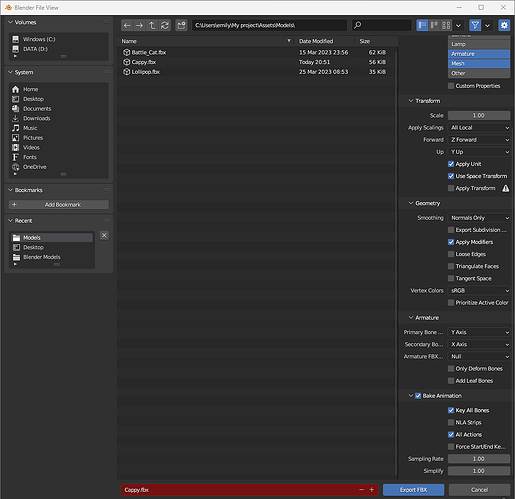
Task: Disable the Bake Animation checkbox
Action: [418, 396]
